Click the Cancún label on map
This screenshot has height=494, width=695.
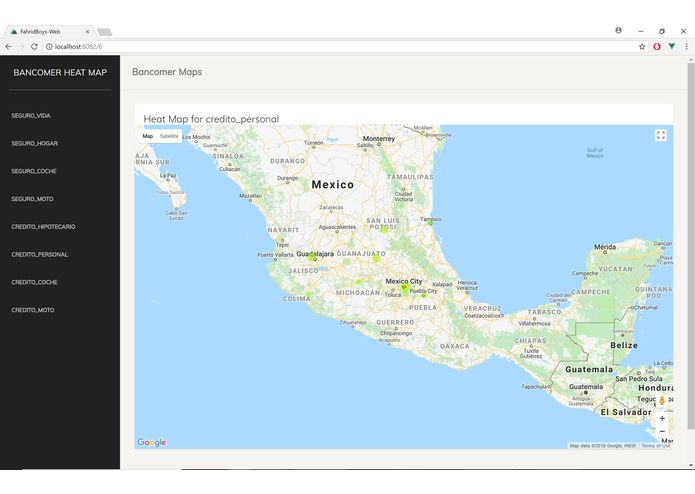[x=662, y=243]
